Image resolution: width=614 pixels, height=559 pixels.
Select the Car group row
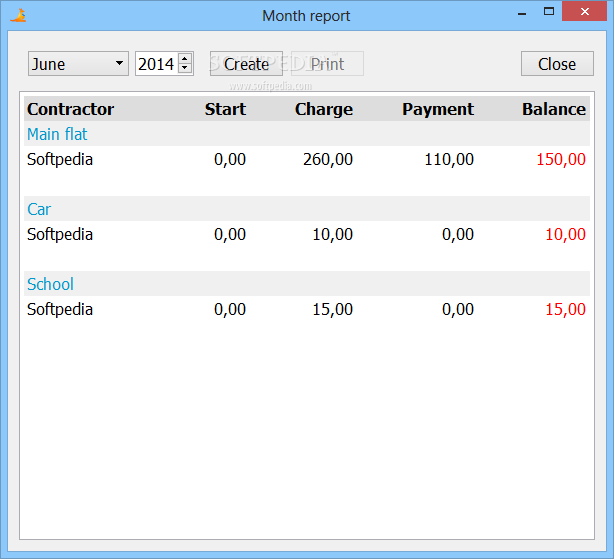307,209
